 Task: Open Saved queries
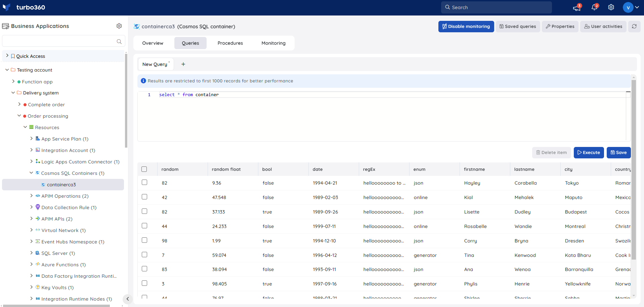[x=518, y=26]
